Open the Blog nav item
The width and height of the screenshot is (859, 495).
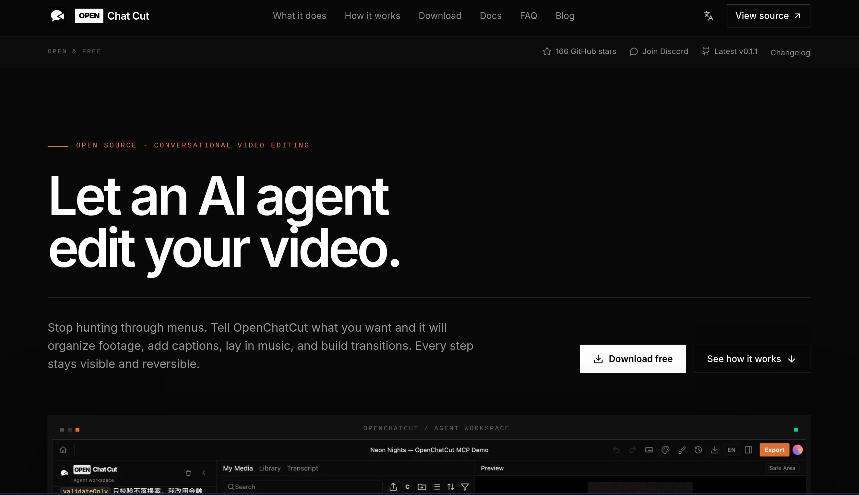pyautogui.click(x=565, y=16)
